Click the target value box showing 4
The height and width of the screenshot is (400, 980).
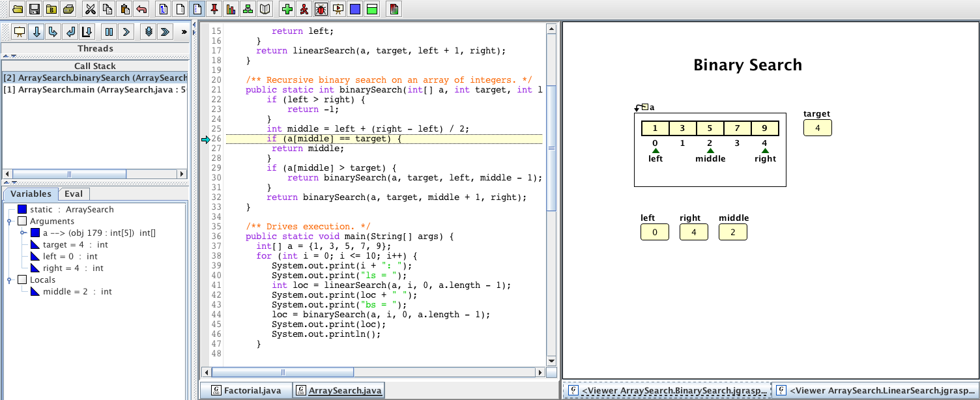817,128
